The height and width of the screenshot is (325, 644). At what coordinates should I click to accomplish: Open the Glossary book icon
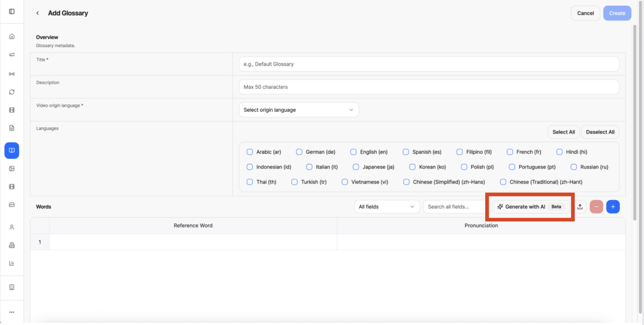coord(12,150)
